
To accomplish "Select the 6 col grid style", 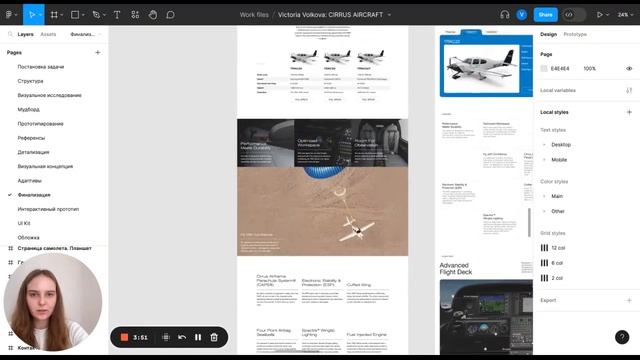I will [x=557, y=263].
